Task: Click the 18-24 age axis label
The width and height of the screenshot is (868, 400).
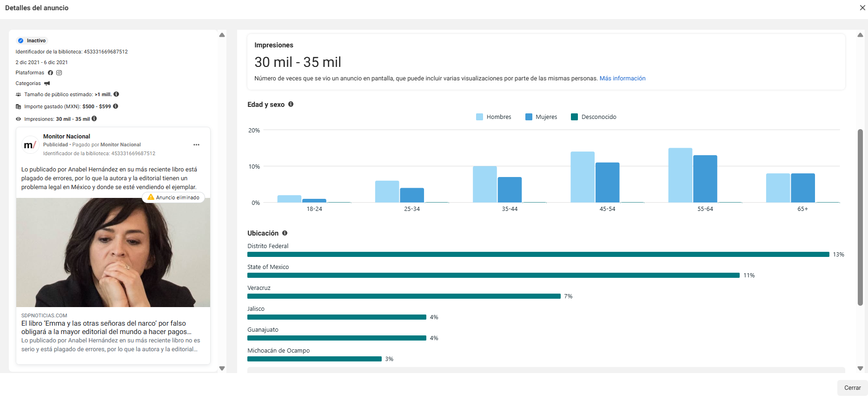Action: point(314,209)
